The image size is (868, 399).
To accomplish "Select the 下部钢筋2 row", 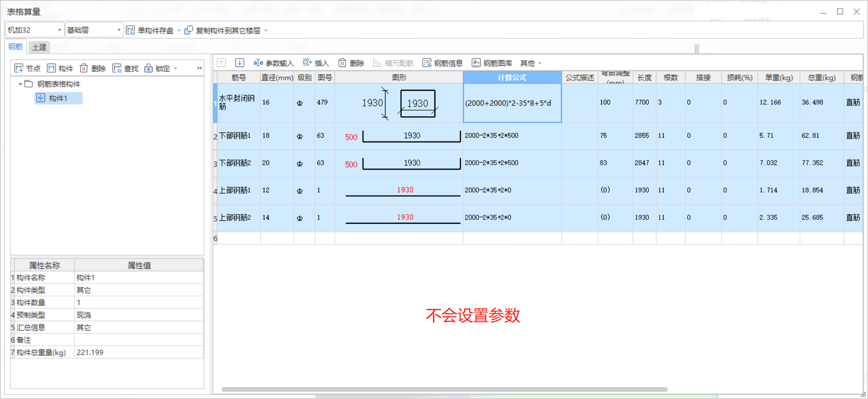I will coord(239,163).
